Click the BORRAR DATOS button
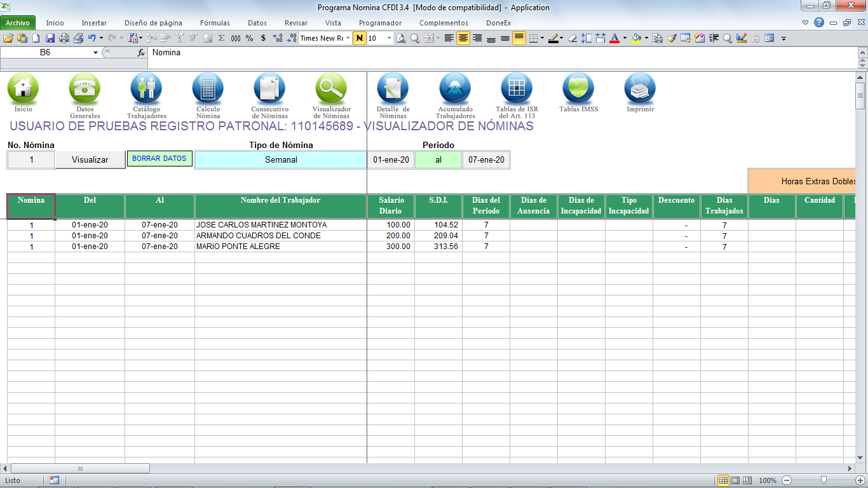The image size is (868, 488). 159,159
